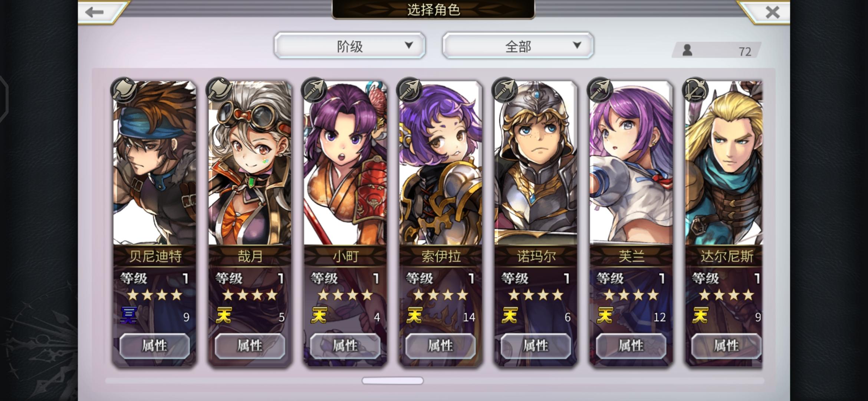Viewport: 868px width, 401px height.
Task: Tap the character count icon showing 72
Action: pyautogui.click(x=687, y=50)
